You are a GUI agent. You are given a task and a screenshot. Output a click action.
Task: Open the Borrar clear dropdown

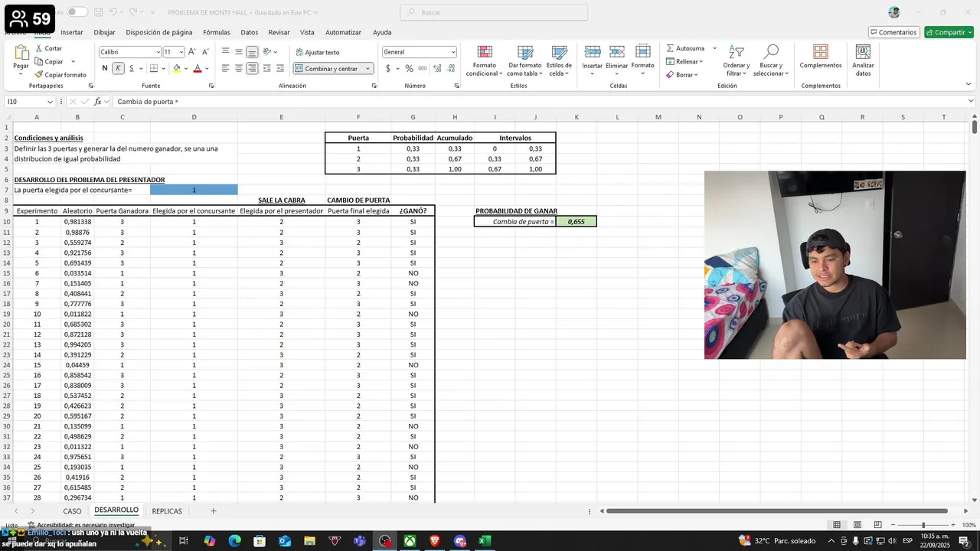pos(681,75)
